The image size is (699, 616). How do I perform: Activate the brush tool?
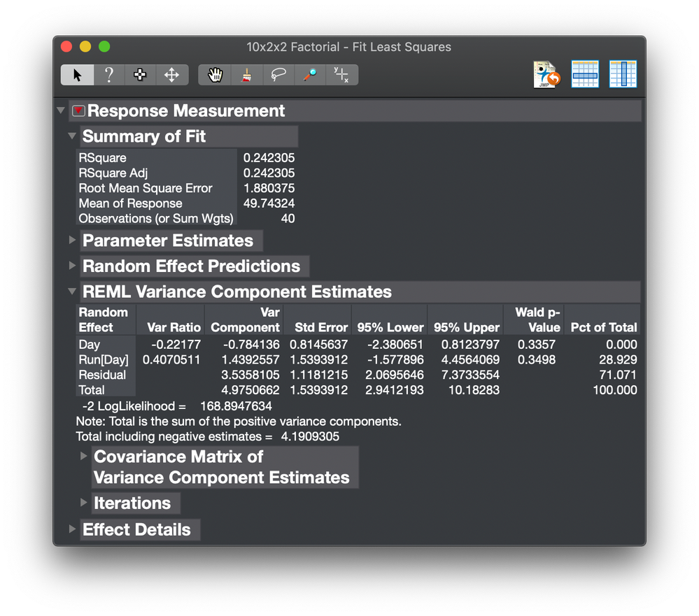click(x=246, y=75)
